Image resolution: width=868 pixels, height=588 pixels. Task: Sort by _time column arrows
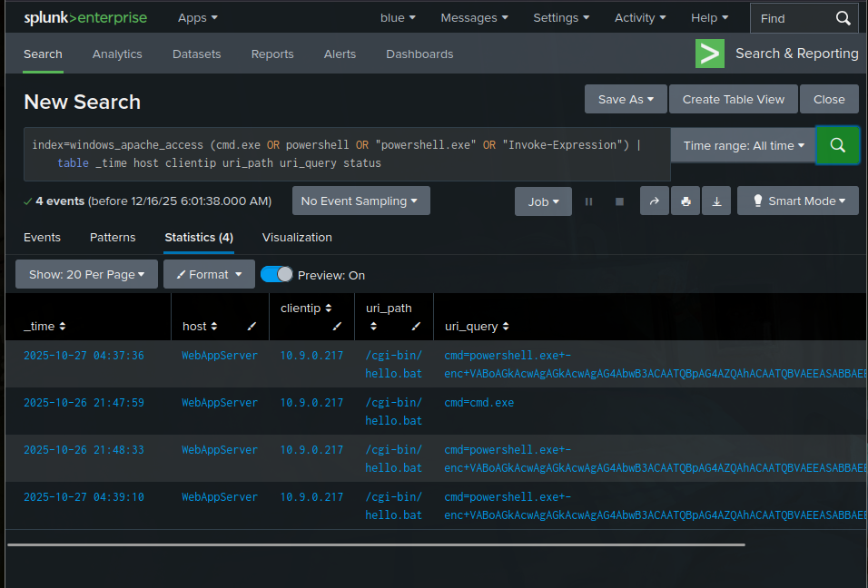coord(63,327)
